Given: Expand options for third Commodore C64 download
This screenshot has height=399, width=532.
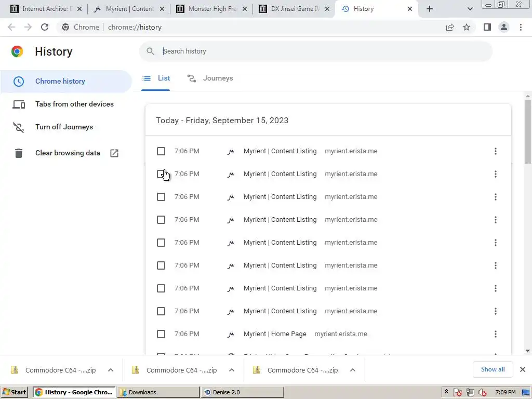Looking at the screenshot, I should (x=353, y=370).
